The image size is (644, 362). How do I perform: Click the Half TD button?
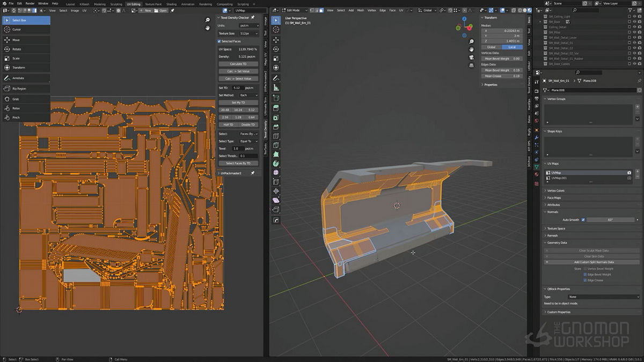[228, 124]
